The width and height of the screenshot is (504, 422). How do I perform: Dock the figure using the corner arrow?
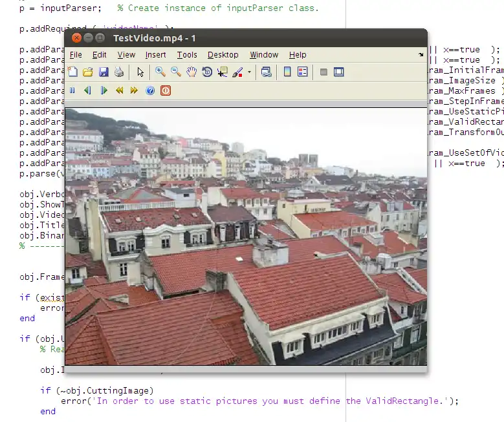click(421, 54)
